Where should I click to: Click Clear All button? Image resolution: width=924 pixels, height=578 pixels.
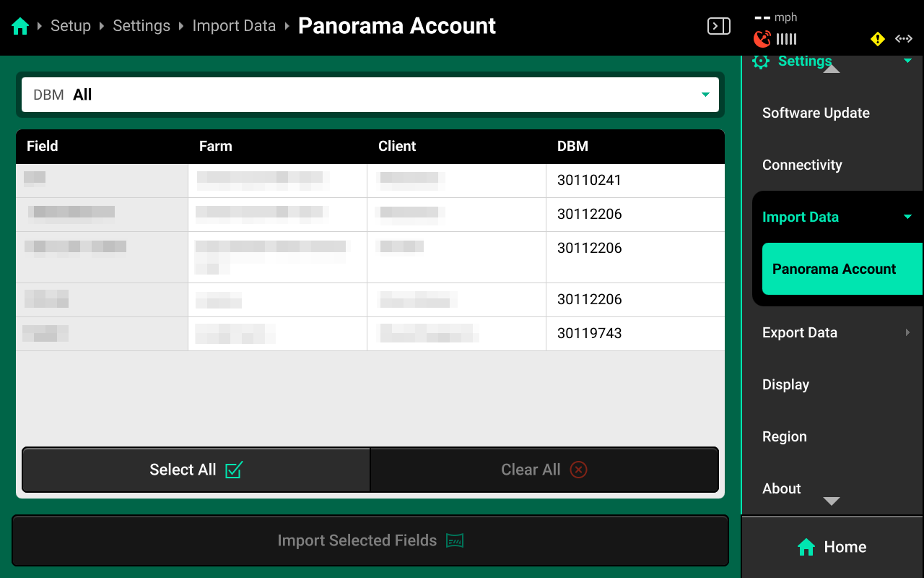tap(544, 470)
